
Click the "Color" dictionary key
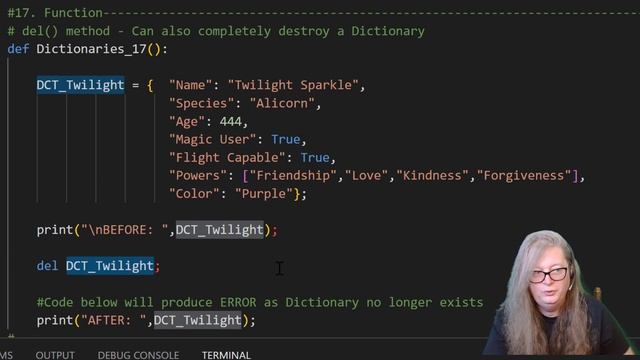pyautogui.click(x=194, y=194)
